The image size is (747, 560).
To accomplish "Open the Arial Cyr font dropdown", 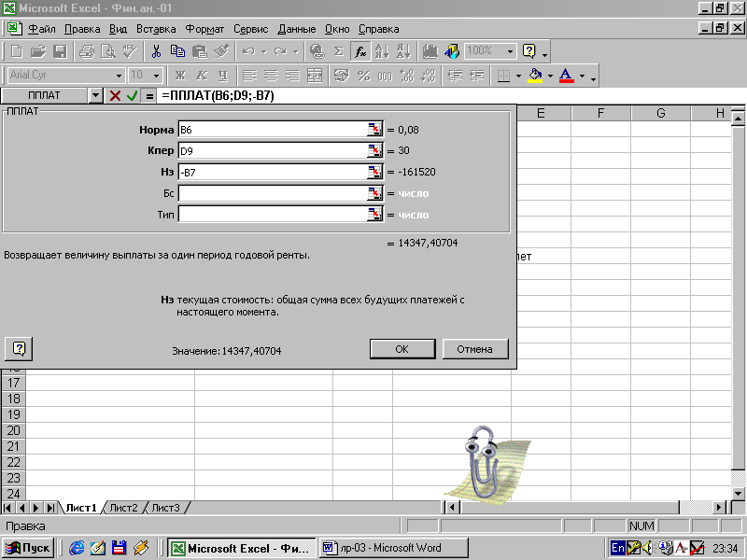I will point(120,76).
